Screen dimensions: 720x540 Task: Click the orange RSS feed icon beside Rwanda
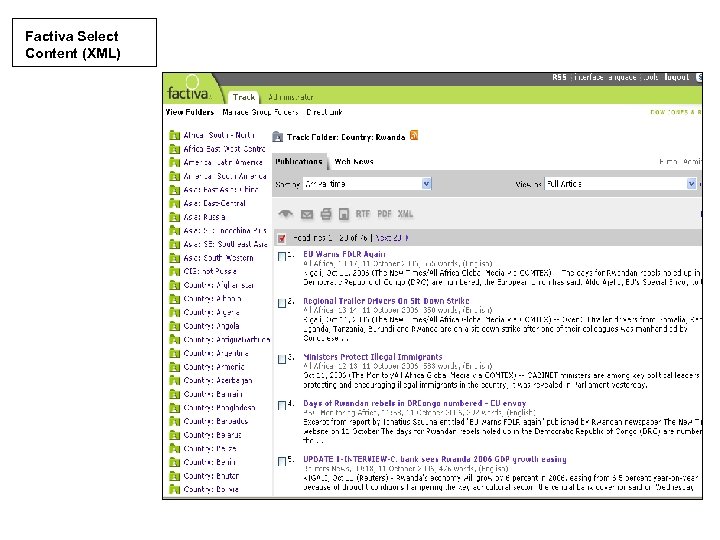click(414, 135)
